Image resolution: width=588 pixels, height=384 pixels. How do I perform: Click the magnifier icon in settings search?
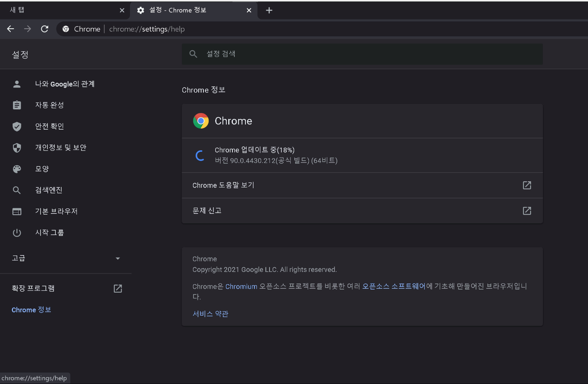coord(193,54)
